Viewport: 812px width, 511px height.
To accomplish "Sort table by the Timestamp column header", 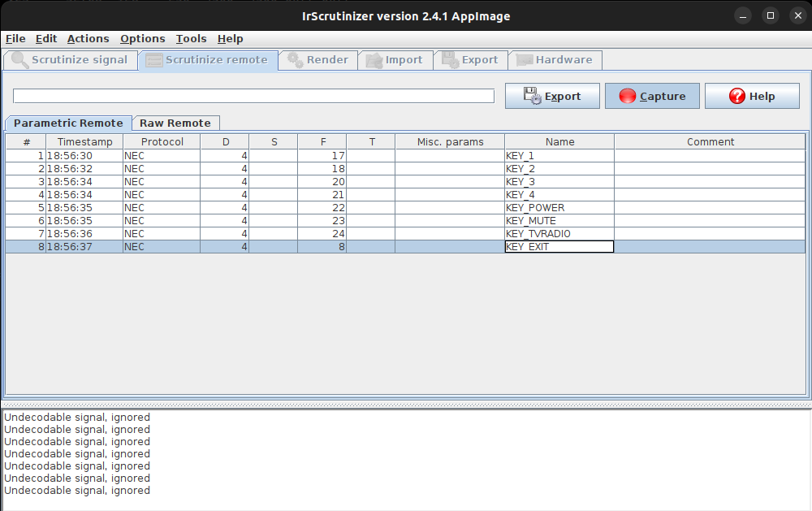I will [x=84, y=141].
